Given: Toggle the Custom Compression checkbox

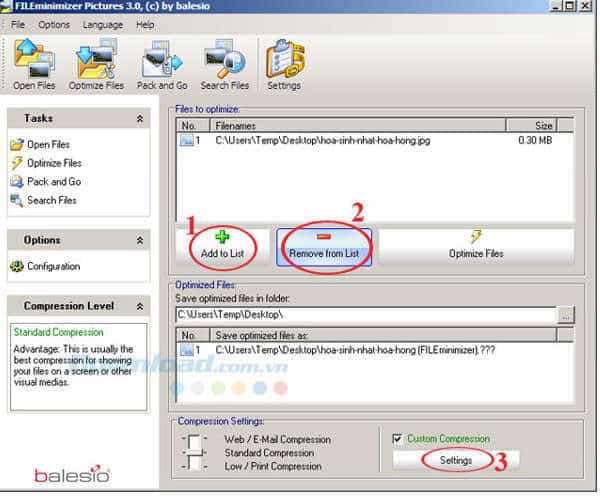Looking at the screenshot, I should 397,439.
